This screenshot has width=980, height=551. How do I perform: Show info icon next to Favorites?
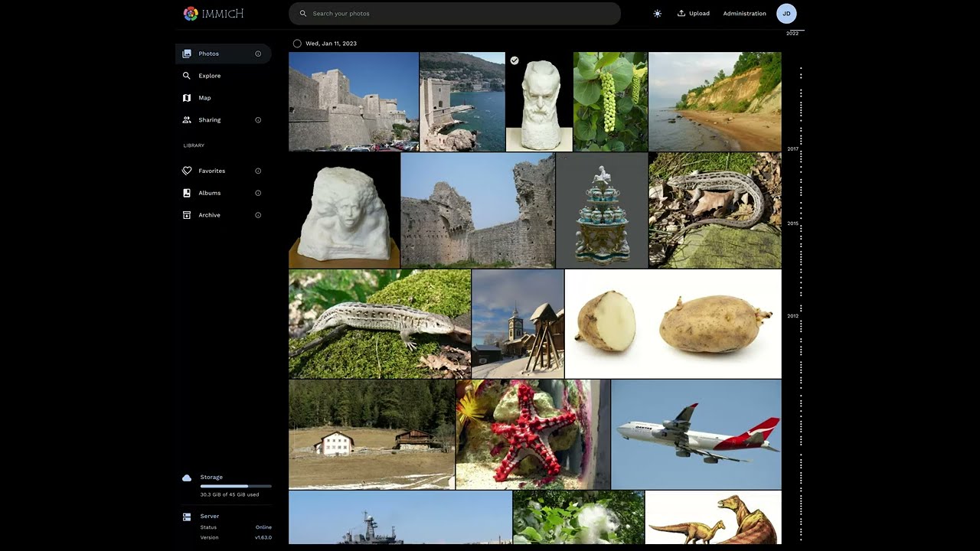258,171
